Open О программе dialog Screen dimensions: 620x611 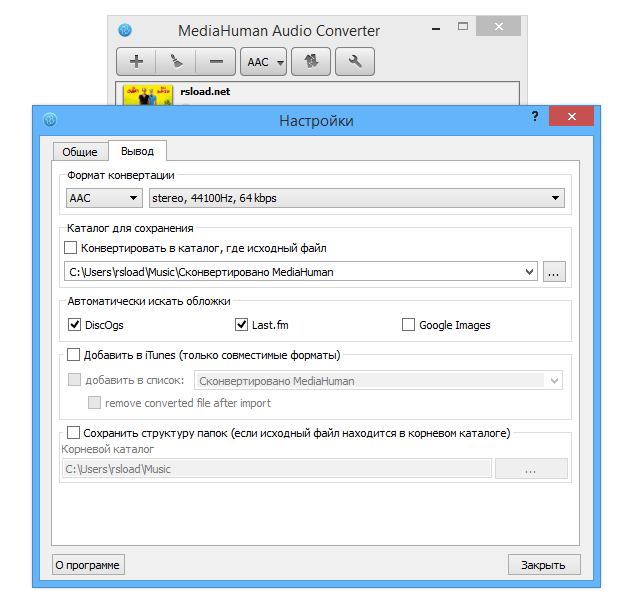pos(88,565)
